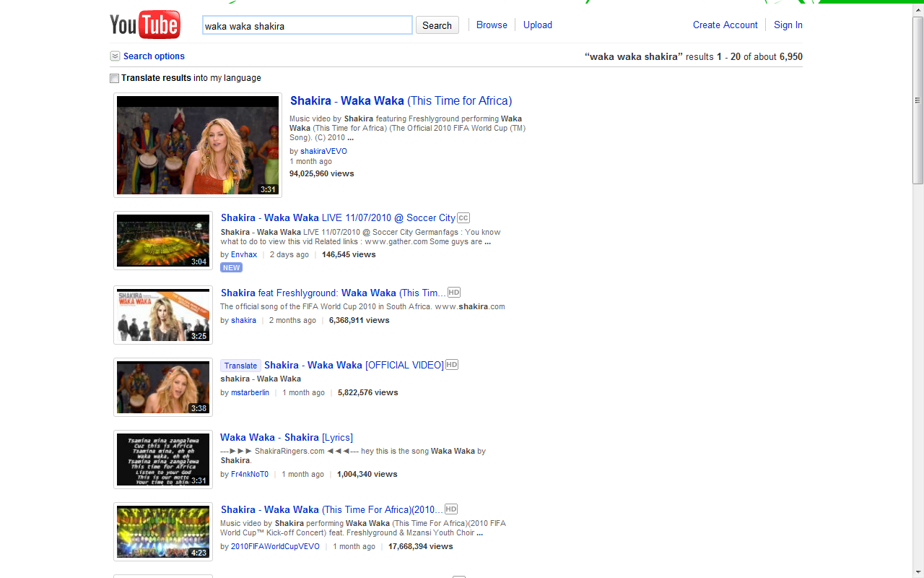Screen dimensions: 924x578
Task: Visit the 2010FIFAWorldCupVEVO channel
Action: tap(275, 547)
